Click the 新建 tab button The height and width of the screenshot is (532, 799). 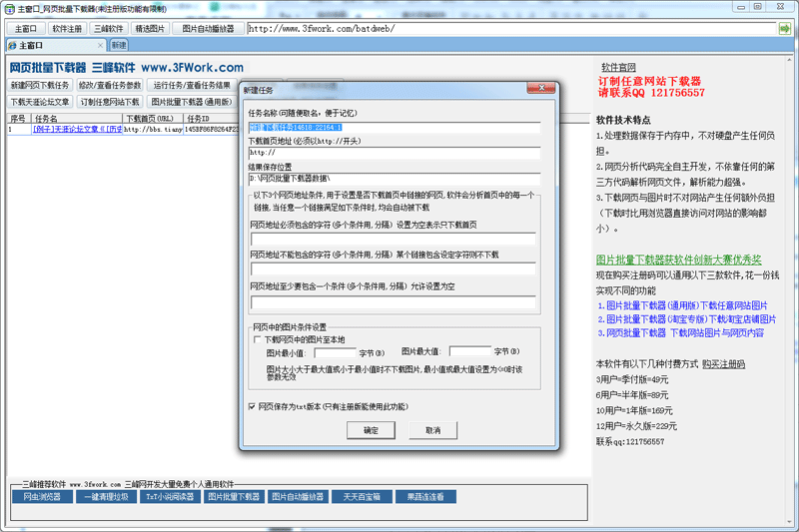pyautogui.click(x=119, y=45)
